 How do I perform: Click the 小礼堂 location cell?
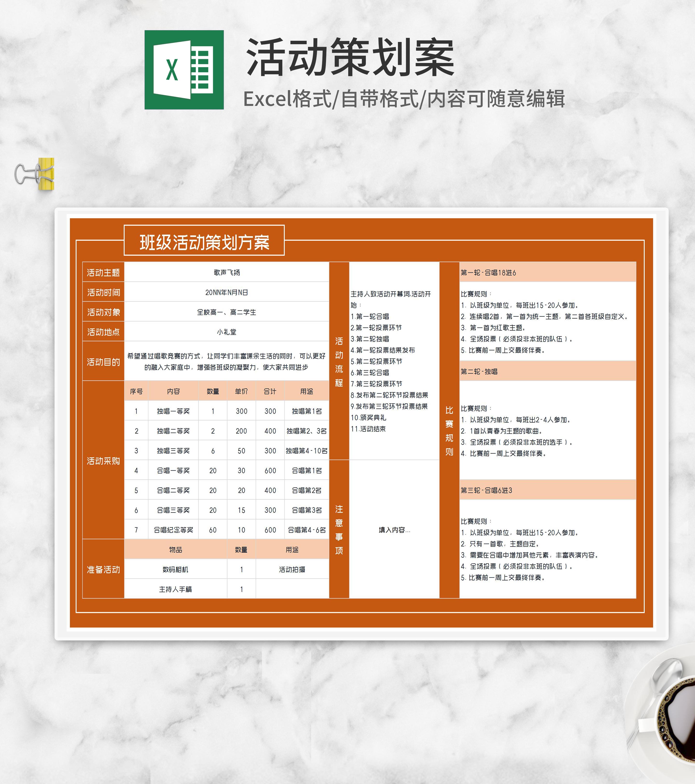[x=226, y=332]
